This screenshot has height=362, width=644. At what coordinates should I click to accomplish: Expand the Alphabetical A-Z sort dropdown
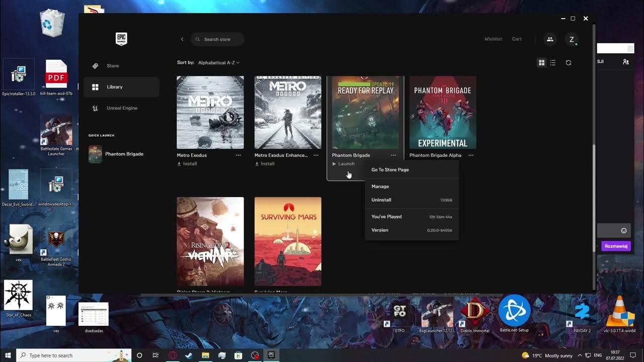(219, 63)
